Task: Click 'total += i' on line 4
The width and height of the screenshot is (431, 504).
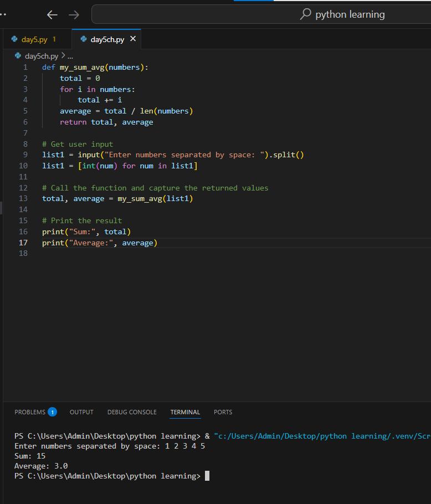Action: [x=100, y=100]
